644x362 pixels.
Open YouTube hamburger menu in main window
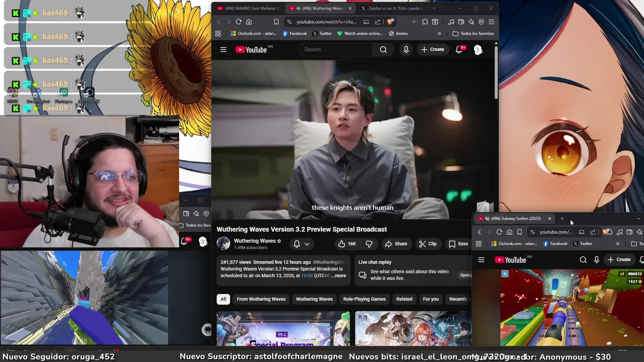pyautogui.click(x=223, y=49)
